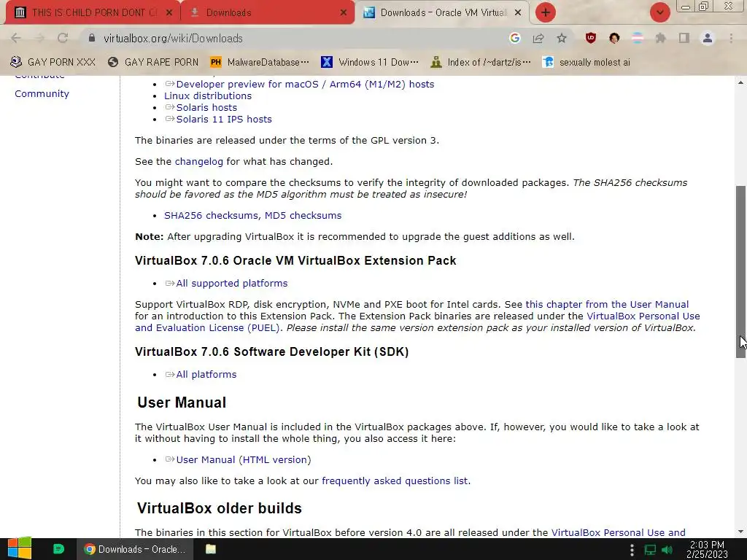Open the Extensions puzzle-piece menu

(x=660, y=38)
